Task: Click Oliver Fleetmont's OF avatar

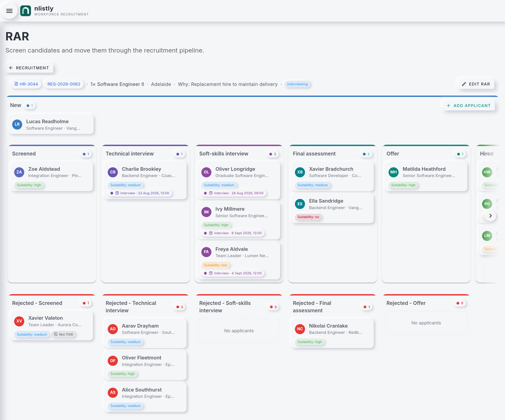Action: (113, 361)
